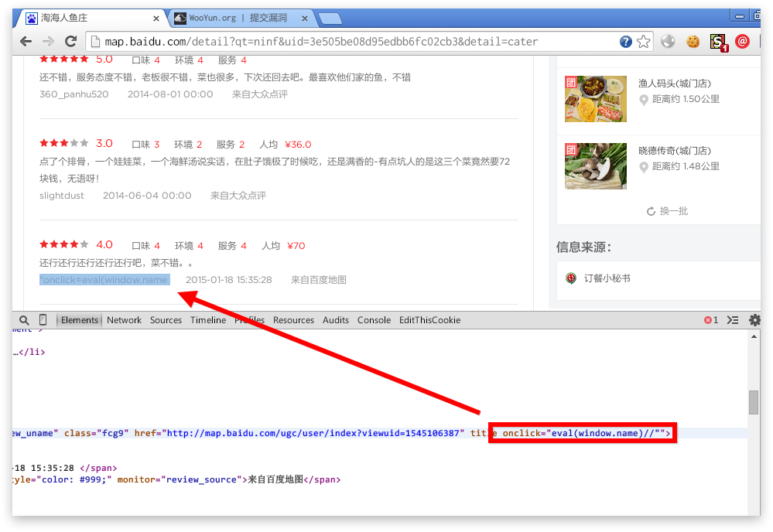The image size is (773, 532).
Task: Click the price ¥36.0
Action: point(298,145)
